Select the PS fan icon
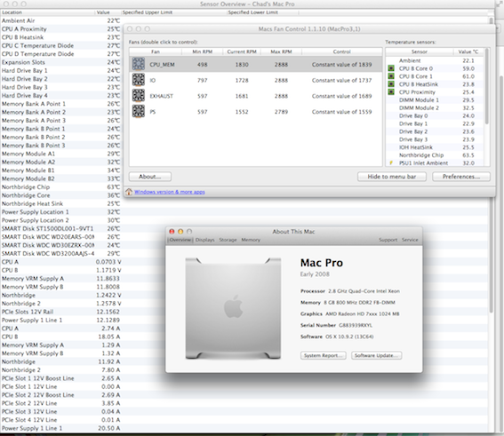This screenshot has width=504, height=436. pyautogui.click(x=139, y=111)
